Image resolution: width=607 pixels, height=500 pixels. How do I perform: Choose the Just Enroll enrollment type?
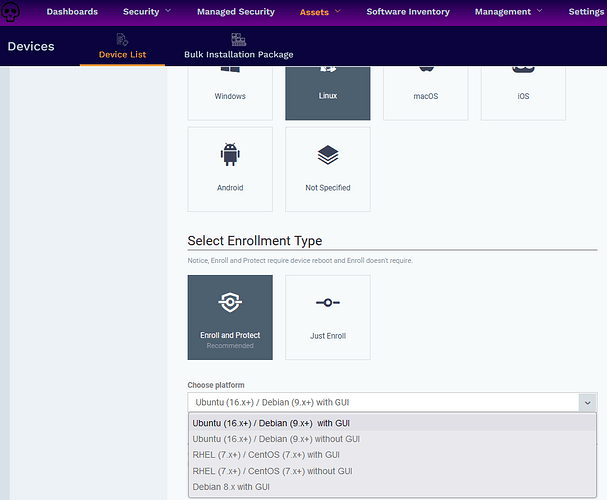328,317
